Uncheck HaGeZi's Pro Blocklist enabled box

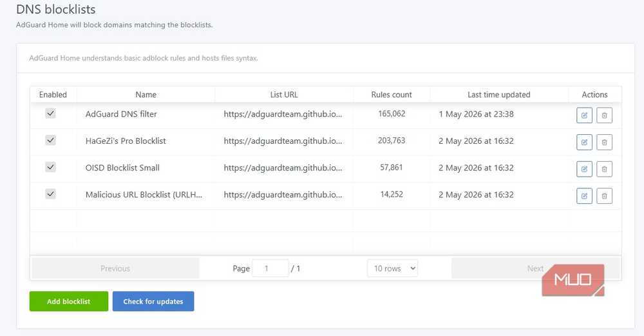click(50, 140)
